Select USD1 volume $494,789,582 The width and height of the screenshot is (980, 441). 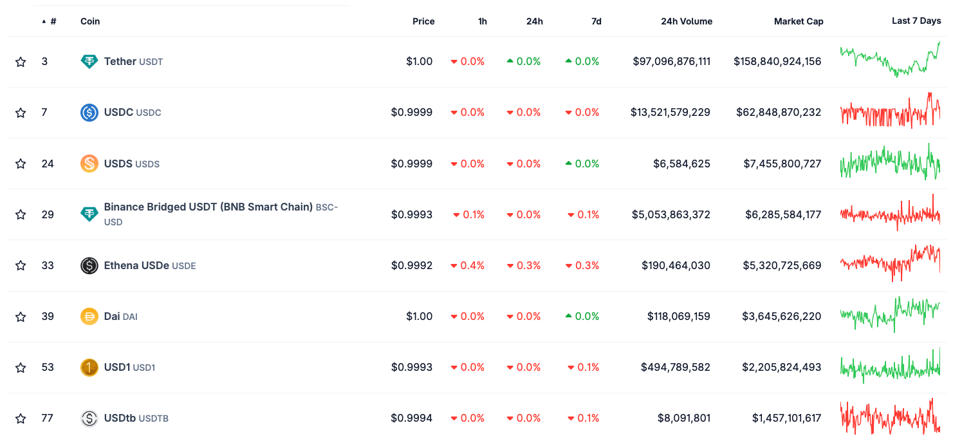[x=676, y=368]
